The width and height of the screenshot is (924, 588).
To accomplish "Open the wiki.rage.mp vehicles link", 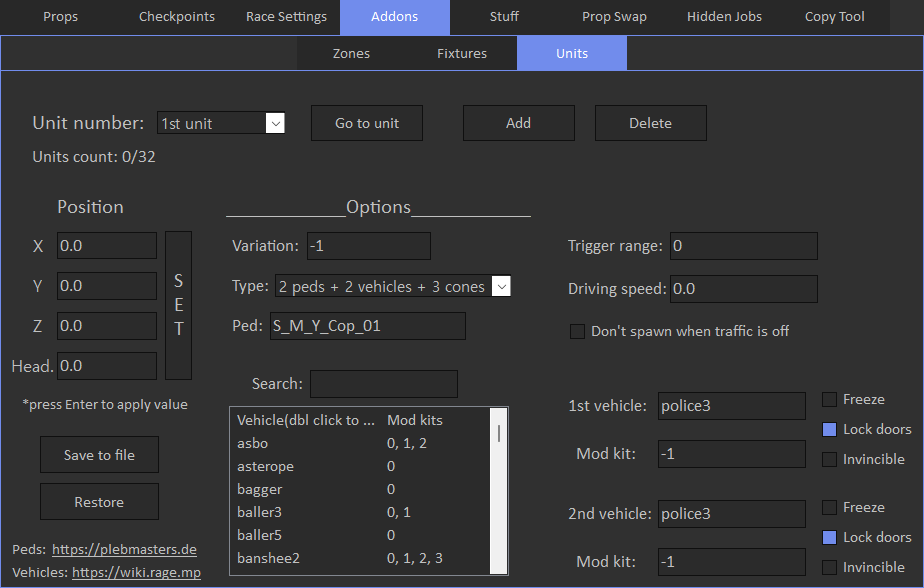I will pyautogui.click(x=136, y=573).
